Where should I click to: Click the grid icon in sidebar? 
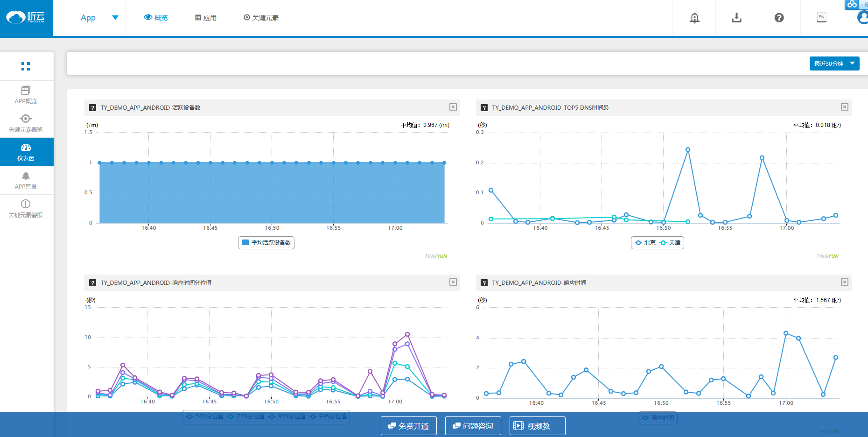[x=26, y=66]
